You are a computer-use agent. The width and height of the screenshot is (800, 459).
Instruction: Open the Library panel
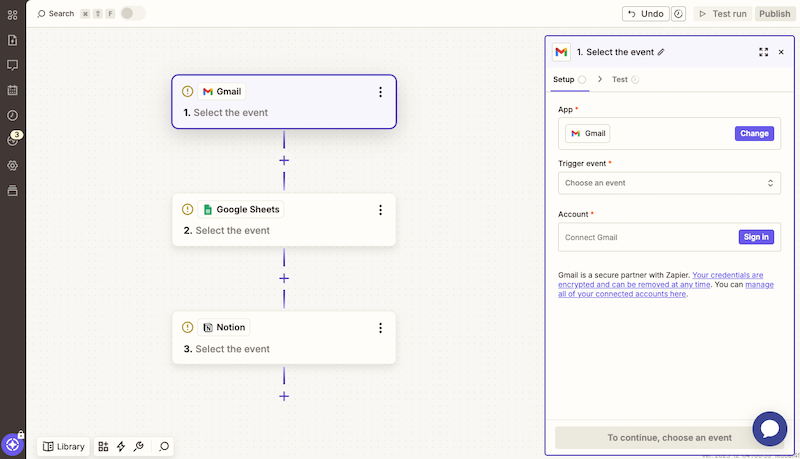point(64,446)
